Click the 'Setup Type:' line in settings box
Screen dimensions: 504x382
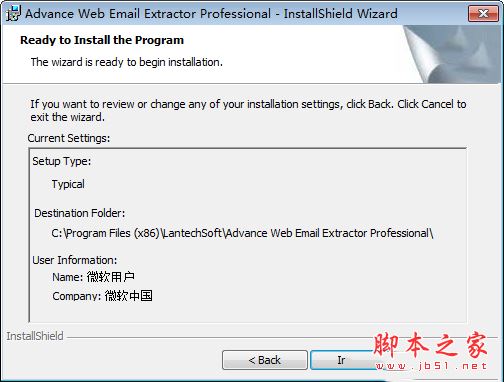62,161
